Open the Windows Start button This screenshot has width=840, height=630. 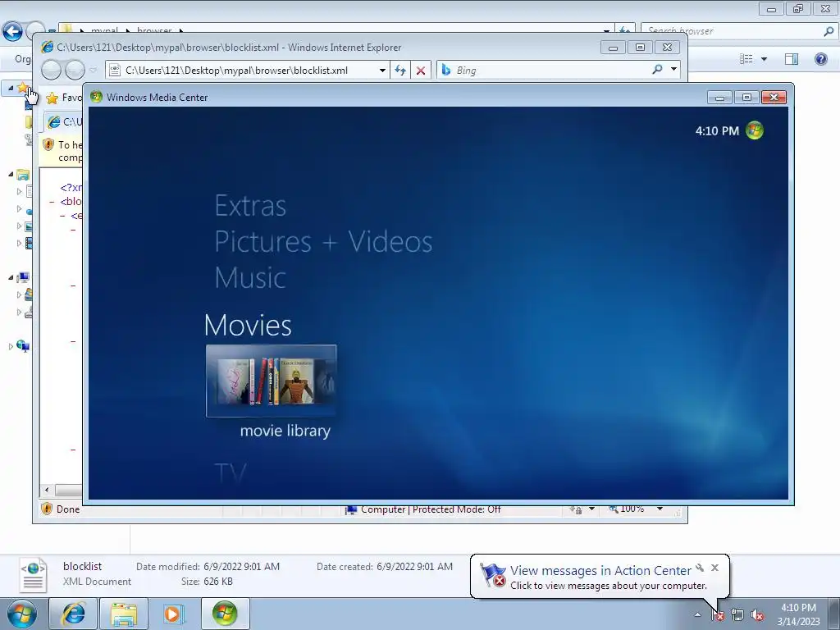[22, 614]
